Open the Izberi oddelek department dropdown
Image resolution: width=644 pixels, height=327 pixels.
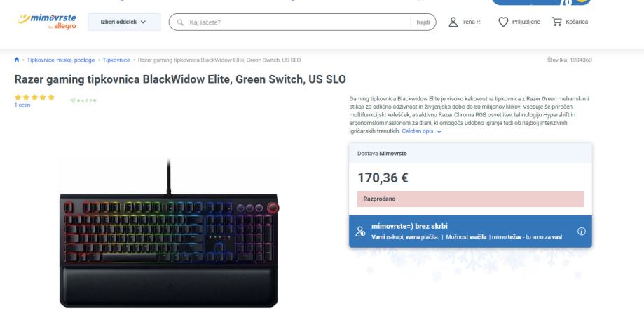[x=124, y=22]
